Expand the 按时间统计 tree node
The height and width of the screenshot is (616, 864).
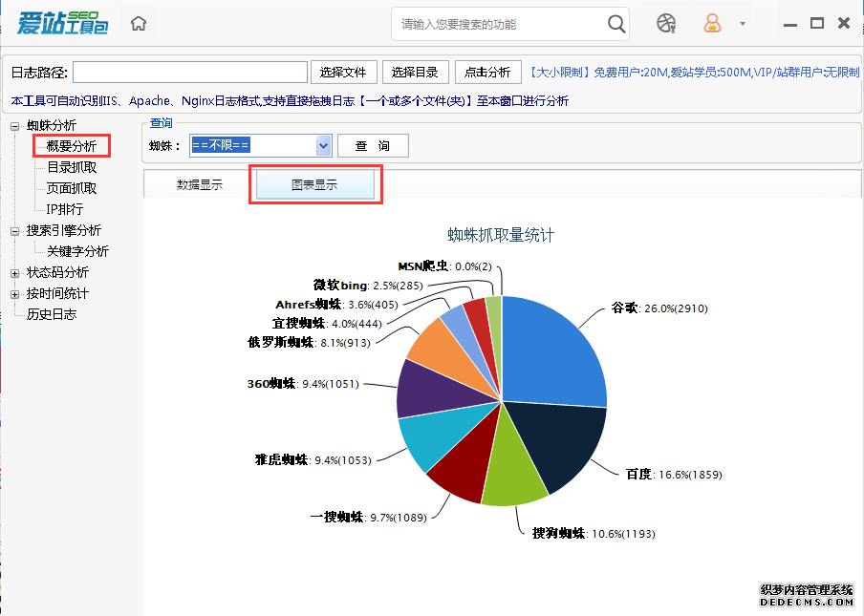click(x=14, y=294)
